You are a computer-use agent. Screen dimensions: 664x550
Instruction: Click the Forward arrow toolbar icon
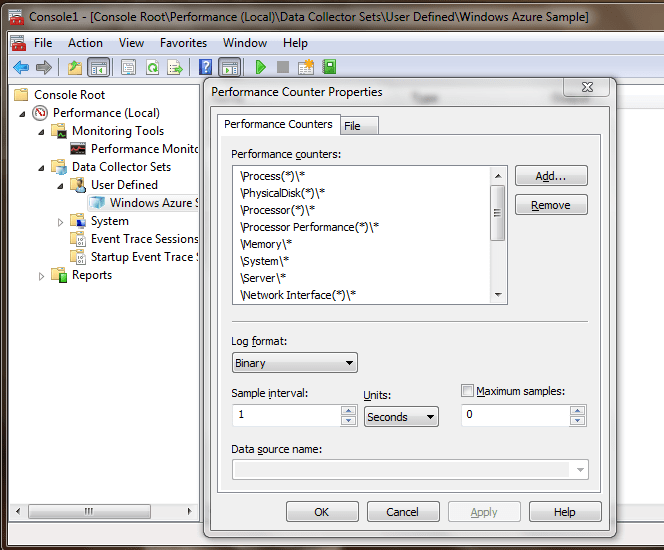click(44, 67)
